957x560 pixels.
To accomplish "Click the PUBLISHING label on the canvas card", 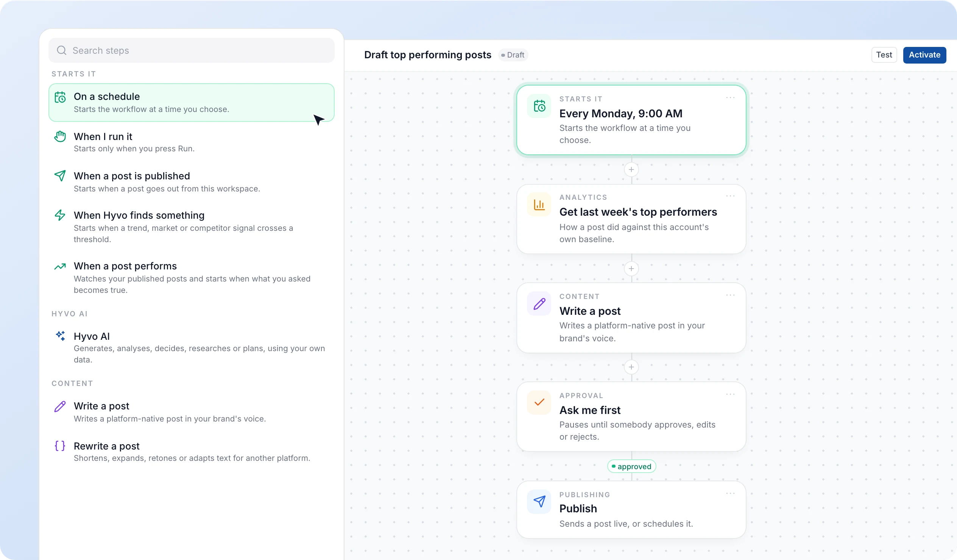I will [584, 495].
